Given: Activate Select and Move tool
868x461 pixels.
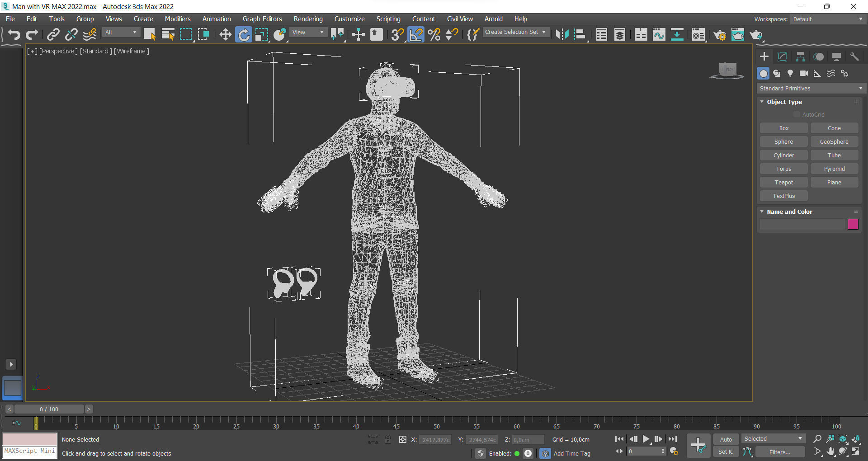Looking at the screenshot, I should coord(225,35).
